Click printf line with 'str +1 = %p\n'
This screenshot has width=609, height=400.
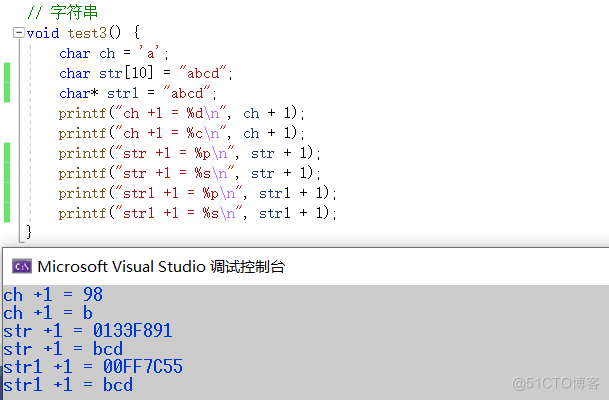pos(190,153)
